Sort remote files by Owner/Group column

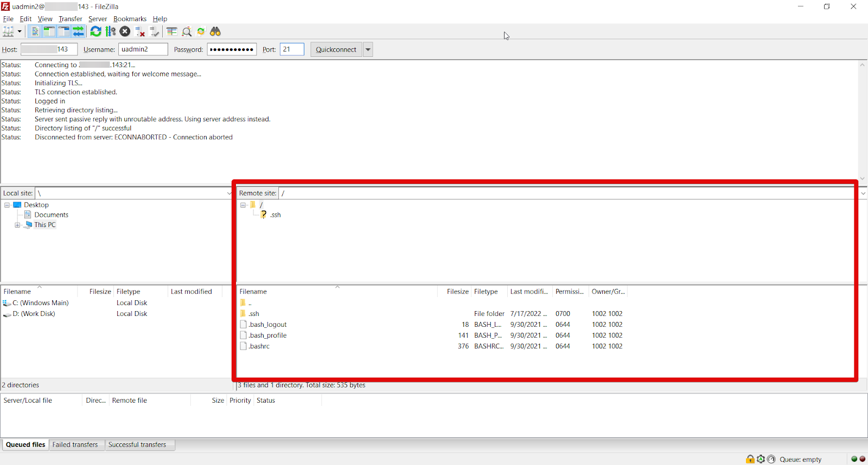(609, 292)
